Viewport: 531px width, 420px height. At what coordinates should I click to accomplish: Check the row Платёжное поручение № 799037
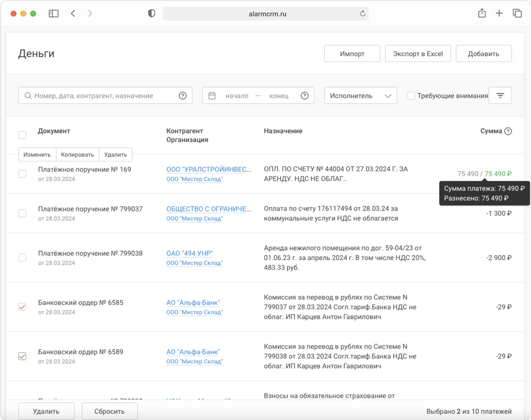click(22, 213)
